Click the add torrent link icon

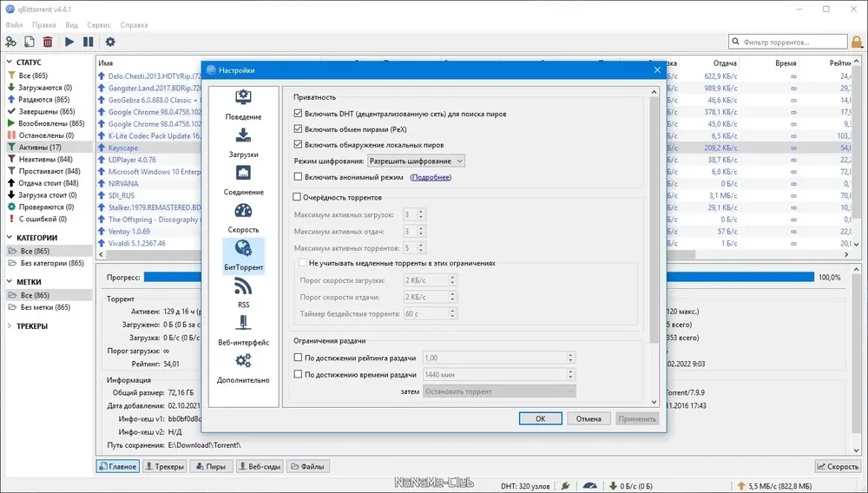point(10,42)
